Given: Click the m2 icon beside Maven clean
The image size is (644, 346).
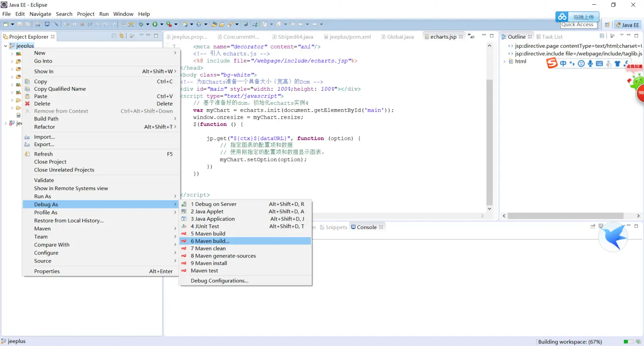Looking at the screenshot, I should click(x=184, y=248).
